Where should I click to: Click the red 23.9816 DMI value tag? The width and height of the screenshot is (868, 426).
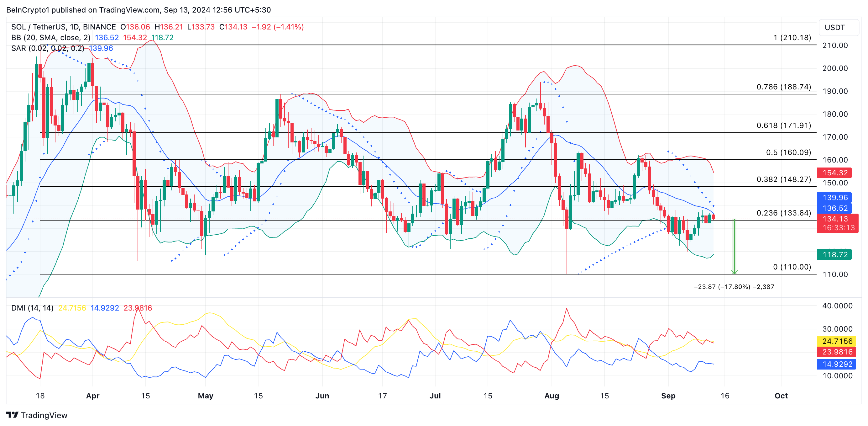pyautogui.click(x=837, y=352)
